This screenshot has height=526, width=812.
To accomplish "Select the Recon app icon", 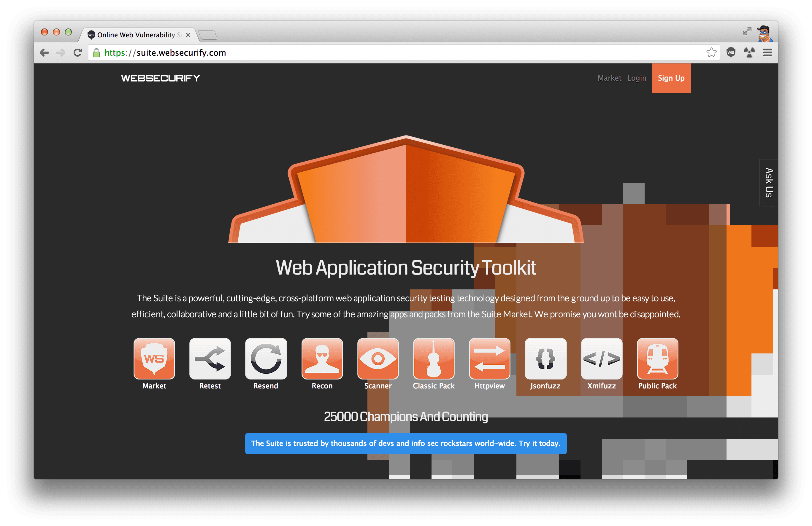I will [322, 358].
